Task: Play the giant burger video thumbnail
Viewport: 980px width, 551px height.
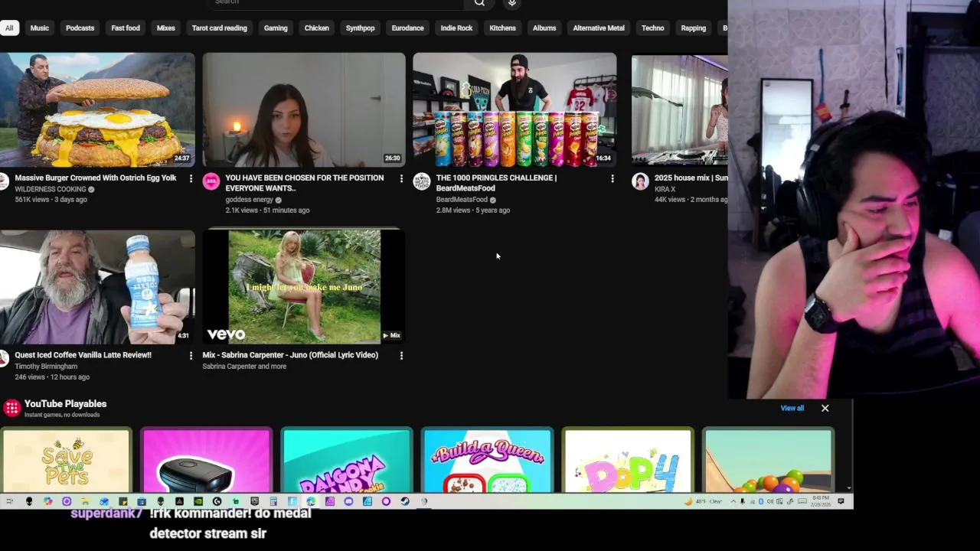Action: click(x=97, y=109)
